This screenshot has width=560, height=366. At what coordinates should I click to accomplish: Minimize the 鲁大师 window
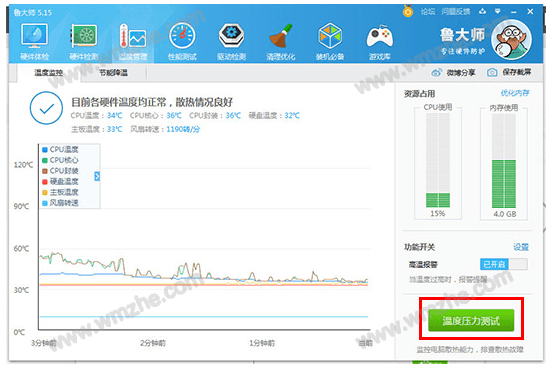(514, 12)
